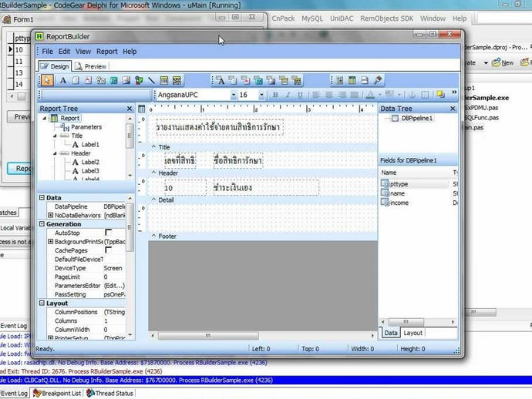Open the Edit menu in ReportBuilder
The image size is (532, 399).
[x=64, y=52]
